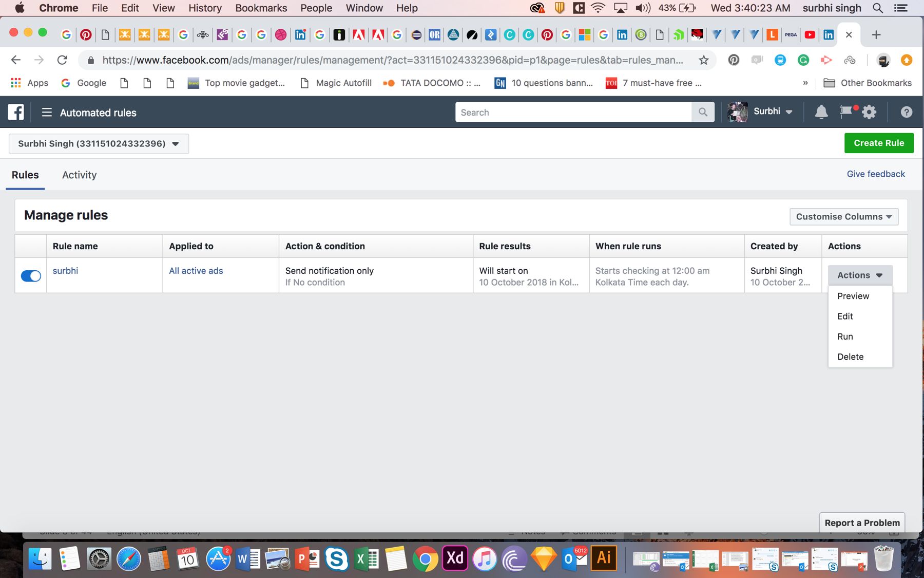Image resolution: width=924 pixels, height=578 pixels.
Task: Open the Other Bookmarks folder
Action: 868,83
